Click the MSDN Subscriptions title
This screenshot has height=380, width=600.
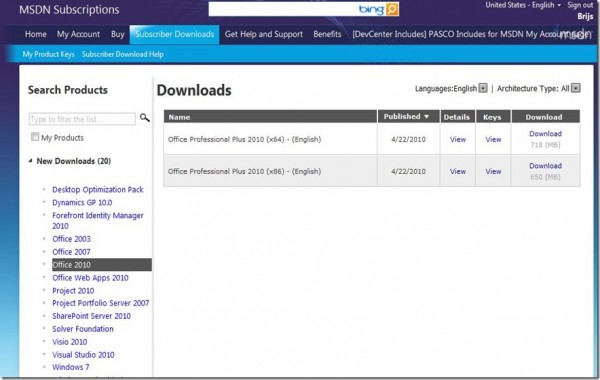[69, 10]
